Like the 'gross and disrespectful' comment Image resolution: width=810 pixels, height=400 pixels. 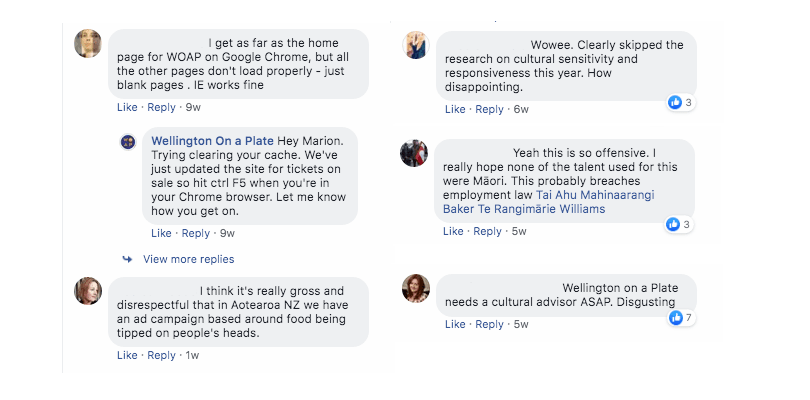click(x=127, y=355)
